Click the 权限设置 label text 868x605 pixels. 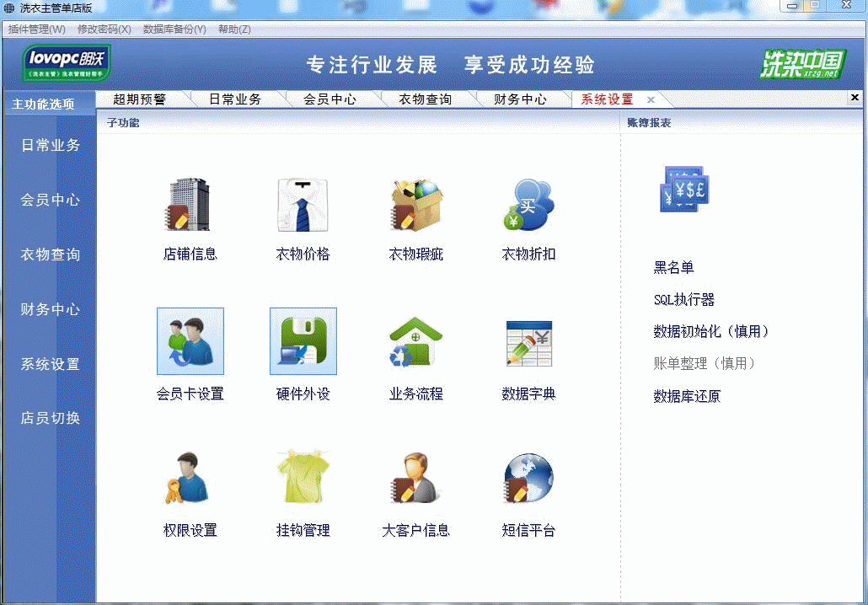point(190,530)
